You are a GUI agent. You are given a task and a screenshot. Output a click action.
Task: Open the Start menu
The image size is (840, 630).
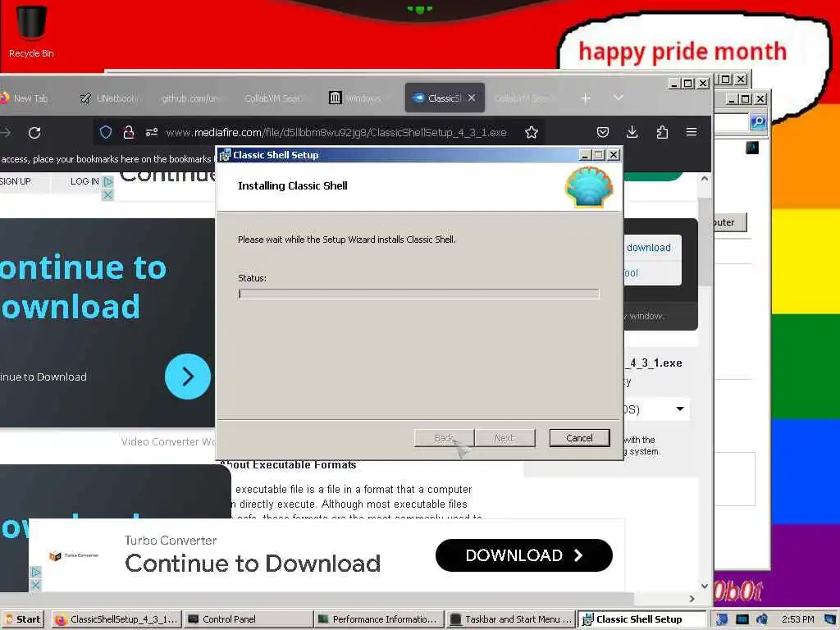pos(24,619)
